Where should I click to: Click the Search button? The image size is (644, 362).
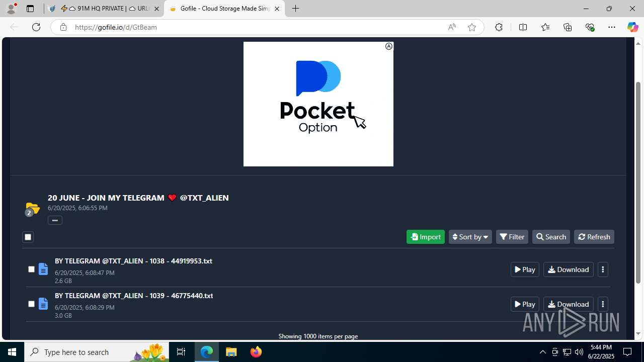click(551, 237)
